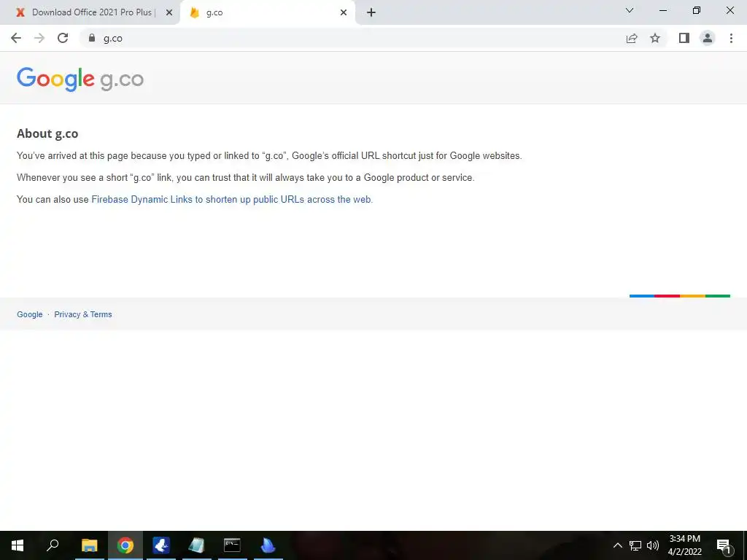Open the notepad-style taskbar app
The width and height of the screenshot is (747, 560).
coord(196,545)
